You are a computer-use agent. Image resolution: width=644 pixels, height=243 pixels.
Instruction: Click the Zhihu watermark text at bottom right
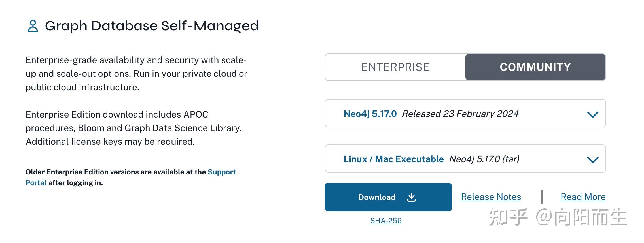(558, 217)
